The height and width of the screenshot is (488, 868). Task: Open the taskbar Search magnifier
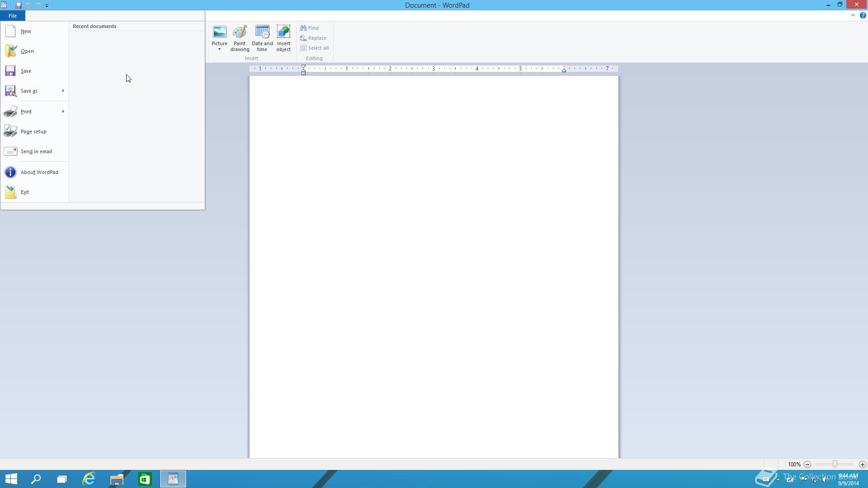click(36, 479)
